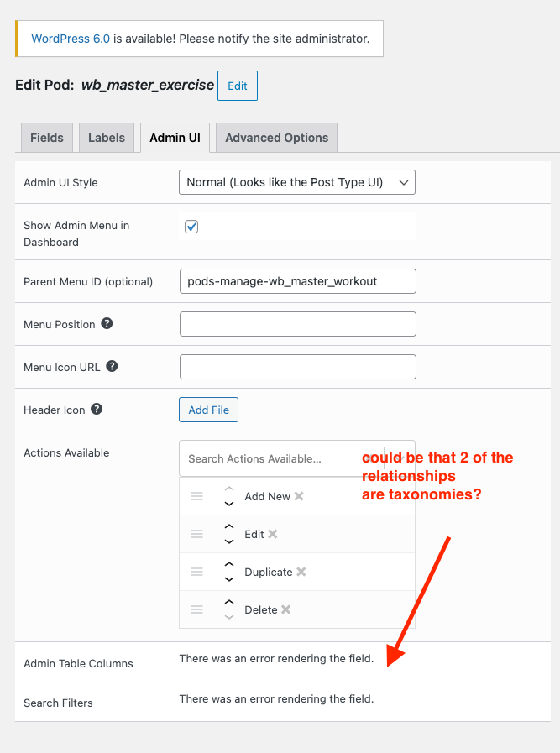Grab the drag handle next to Duplicate

(x=197, y=572)
